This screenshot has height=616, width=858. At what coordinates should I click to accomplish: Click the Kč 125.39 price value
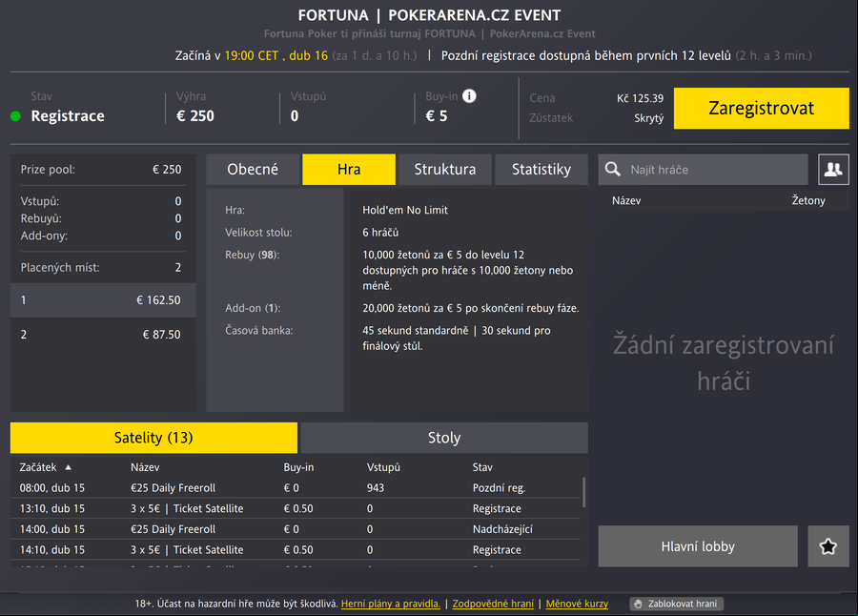point(641,98)
